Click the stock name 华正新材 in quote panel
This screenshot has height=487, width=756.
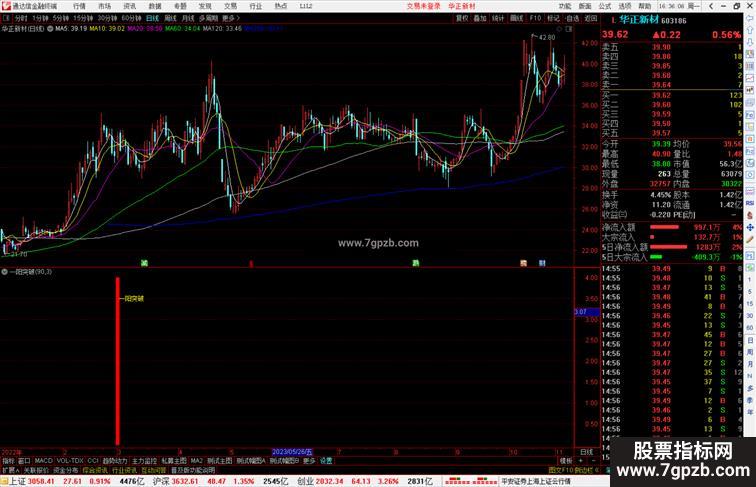tap(639, 20)
